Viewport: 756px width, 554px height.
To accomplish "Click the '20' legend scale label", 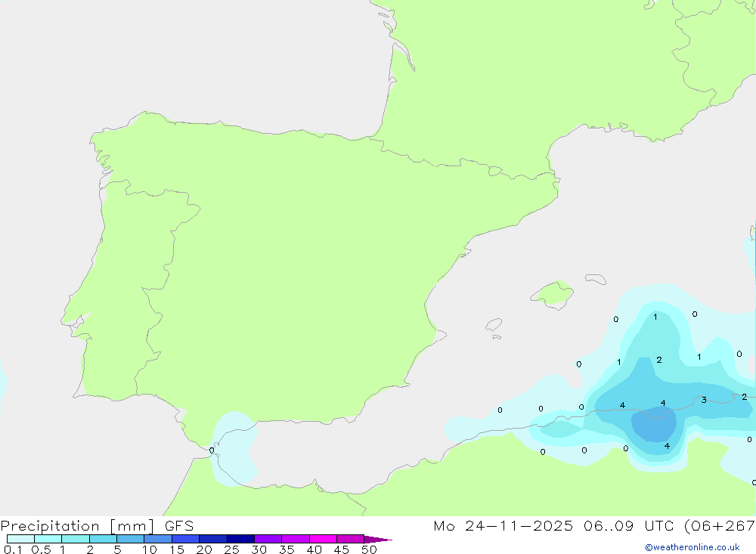I will (204, 549).
